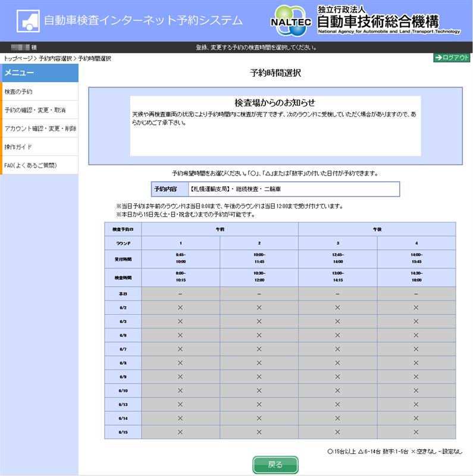Click the availability legend ○:15台以上 below the table
The height and width of the screenshot is (476, 473).
[x=342, y=452]
